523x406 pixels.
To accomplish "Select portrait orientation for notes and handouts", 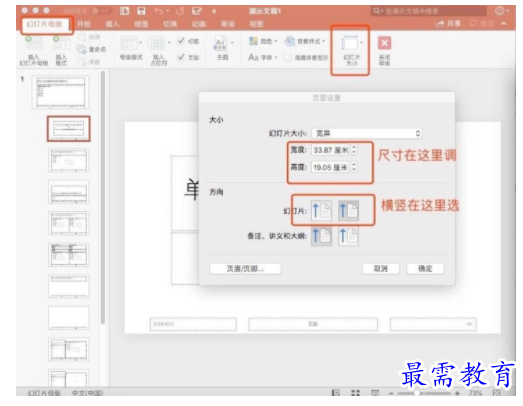I will point(321,236).
